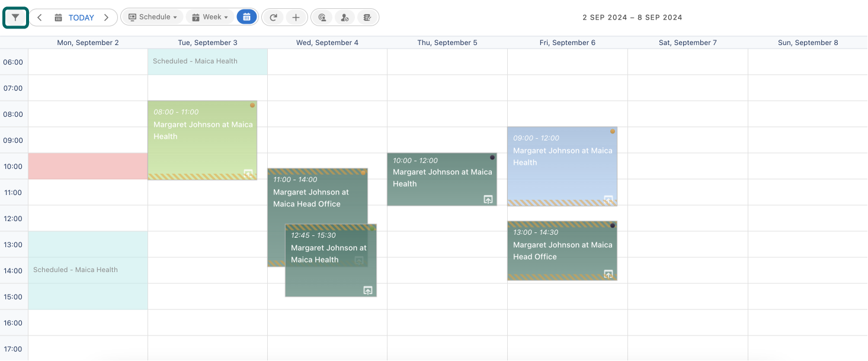Select the Tue, September 3 column header
The width and height of the screenshot is (868, 361).
[x=207, y=43]
